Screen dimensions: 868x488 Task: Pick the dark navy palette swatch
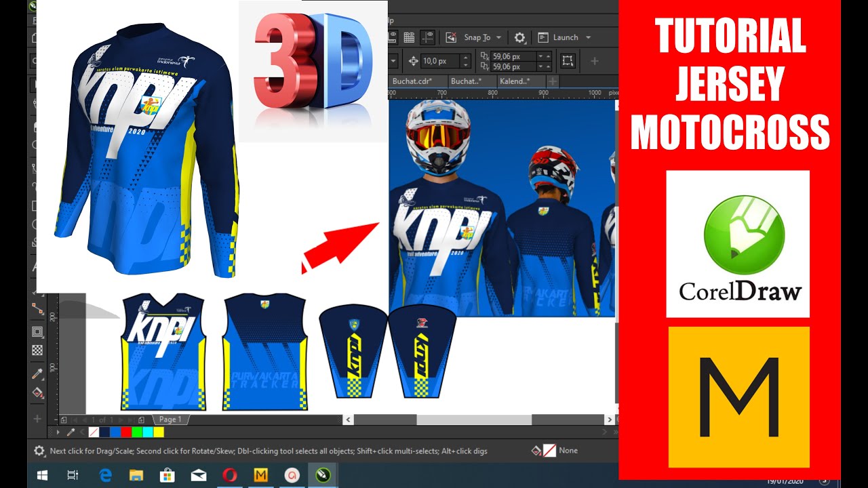[104, 432]
